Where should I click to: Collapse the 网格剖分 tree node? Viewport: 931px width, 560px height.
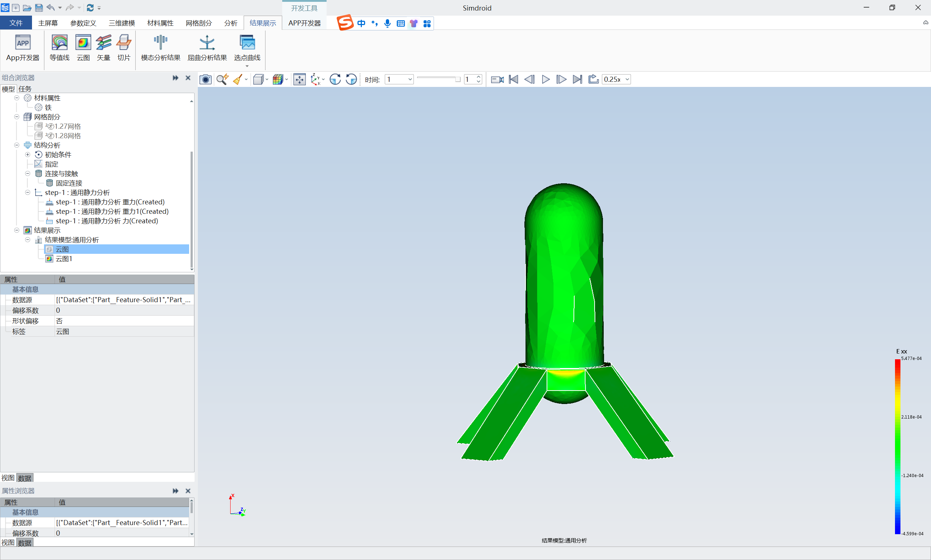[17, 117]
